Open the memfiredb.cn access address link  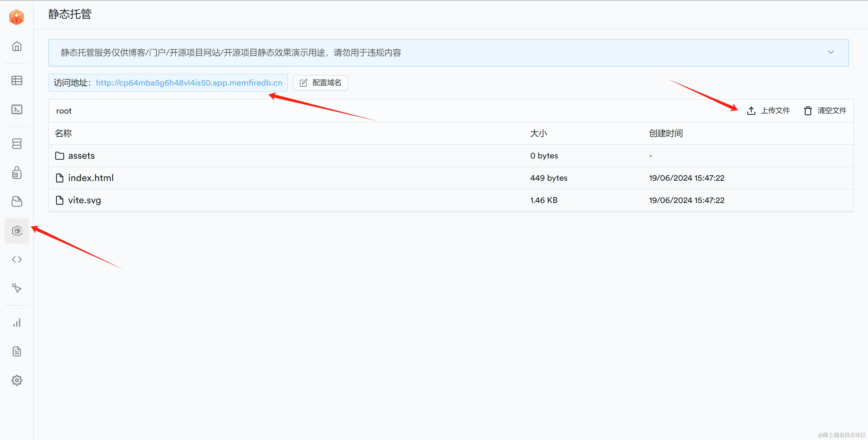pos(189,83)
